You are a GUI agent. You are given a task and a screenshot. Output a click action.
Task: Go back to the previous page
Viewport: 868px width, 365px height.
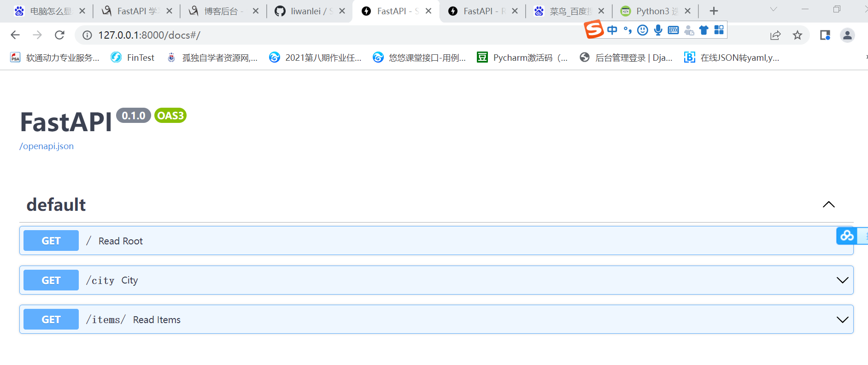[15, 35]
